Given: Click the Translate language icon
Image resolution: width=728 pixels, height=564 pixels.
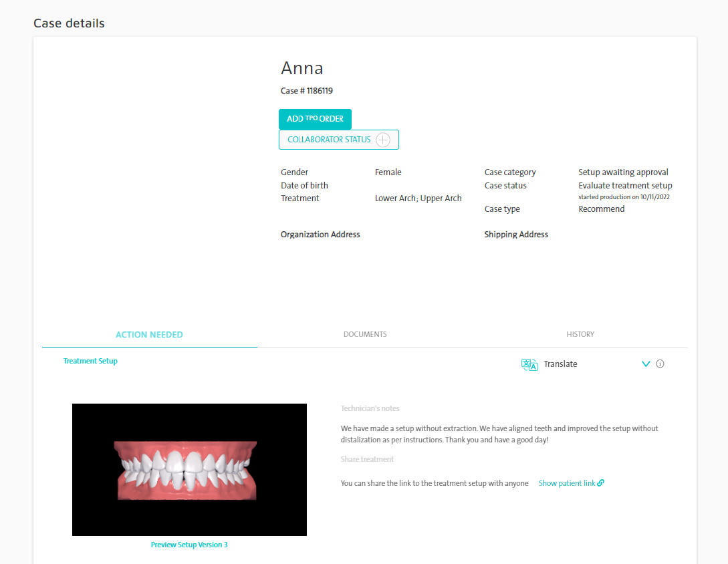Looking at the screenshot, I should (529, 364).
